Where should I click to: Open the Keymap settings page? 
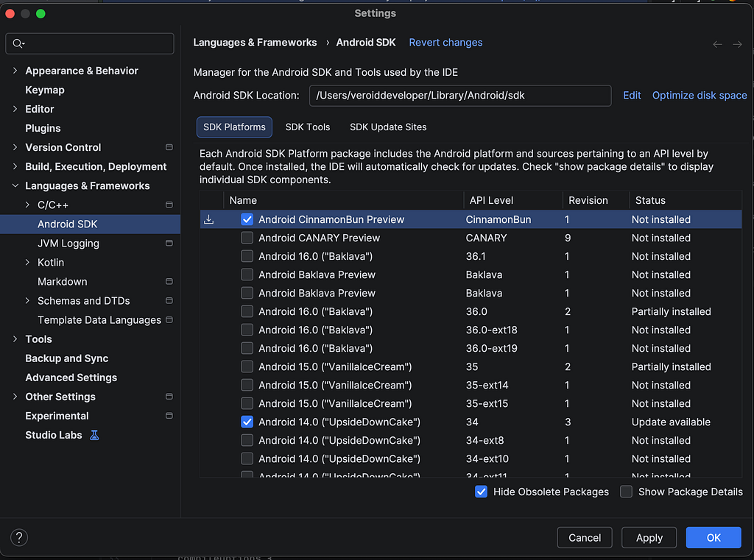click(x=45, y=90)
